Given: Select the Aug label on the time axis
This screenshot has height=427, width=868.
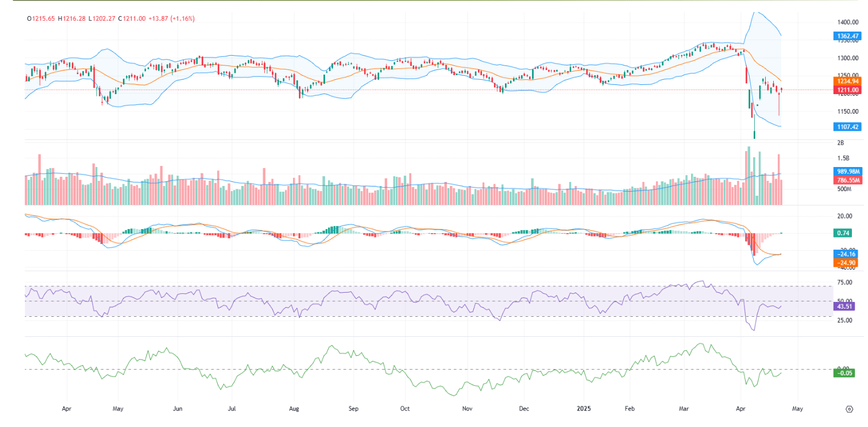Looking at the screenshot, I should (294, 409).
